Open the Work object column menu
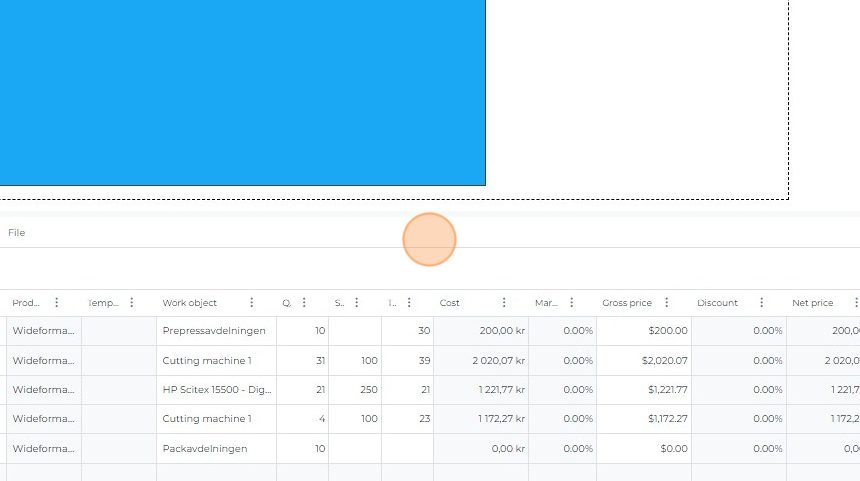The width and height of the screenshot is (860, 481). tap(251, 303)
